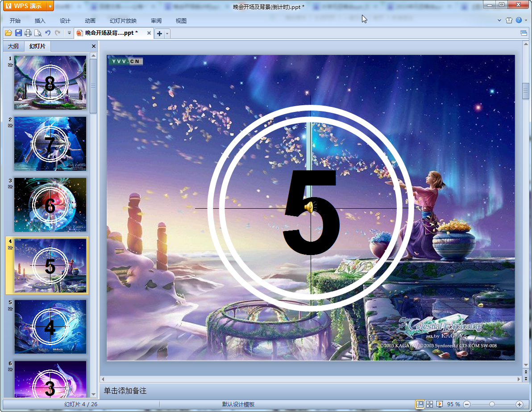
Task: Open the 幻灯片放映 menu tab
Action: [x=123, y=21]
